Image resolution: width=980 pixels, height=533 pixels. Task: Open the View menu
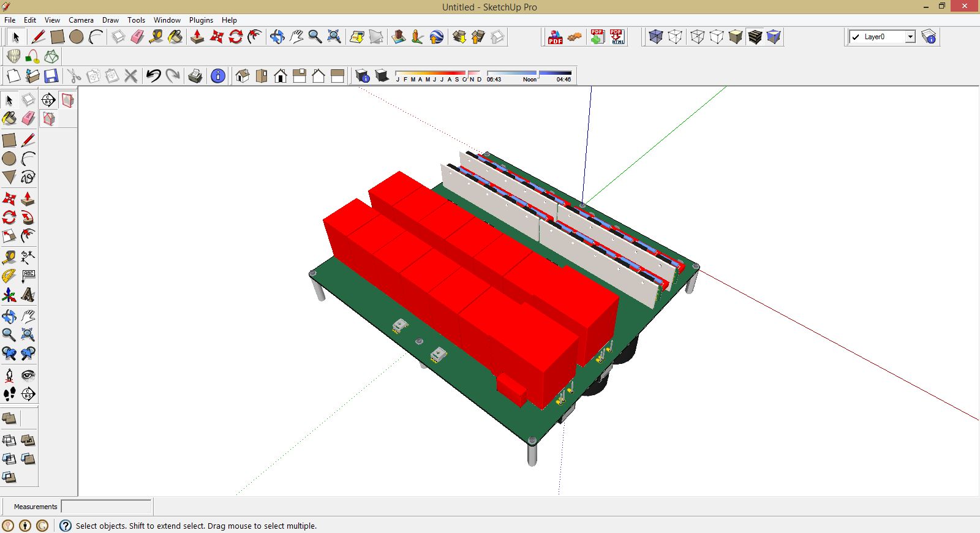(x=52, y=20)
